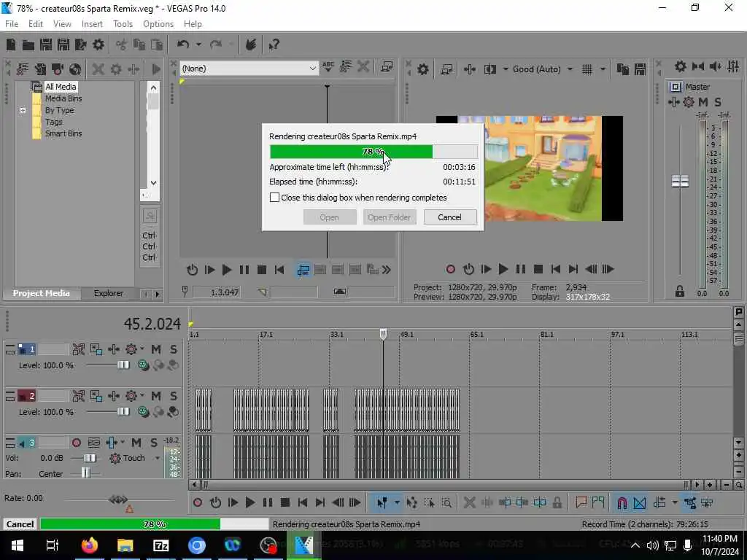Open the Tools menu

pos(123,24)
